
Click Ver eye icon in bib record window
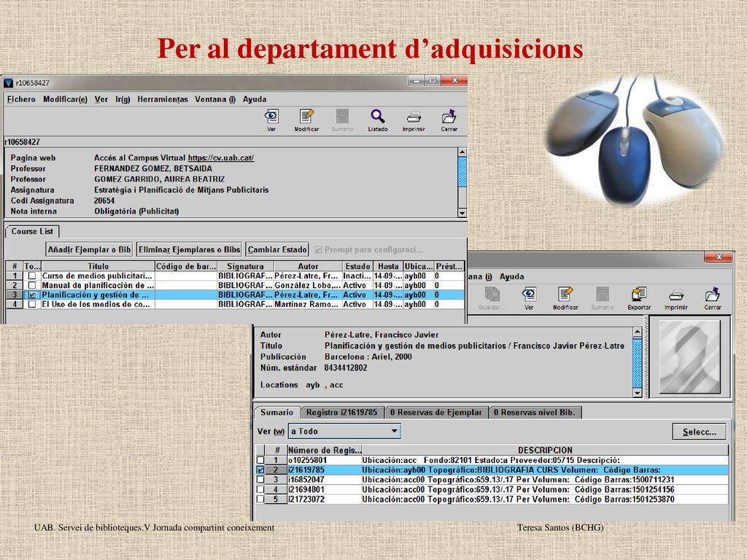click(x=529, y=298)
